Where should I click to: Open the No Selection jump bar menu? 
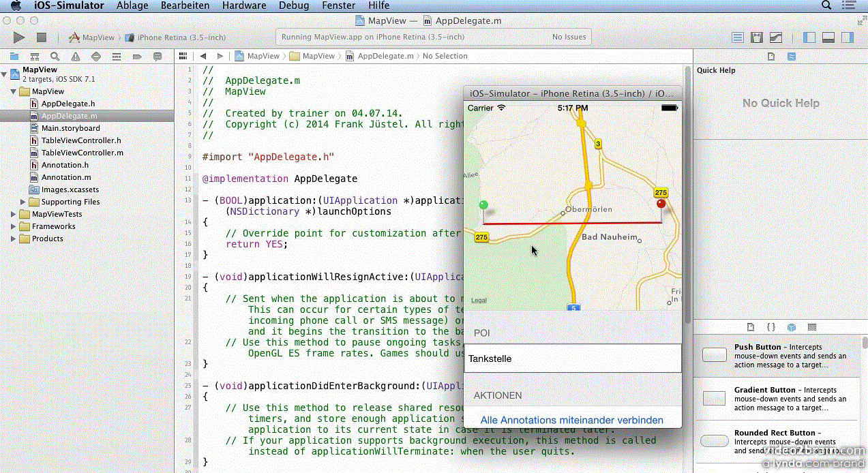coord(445,56)
